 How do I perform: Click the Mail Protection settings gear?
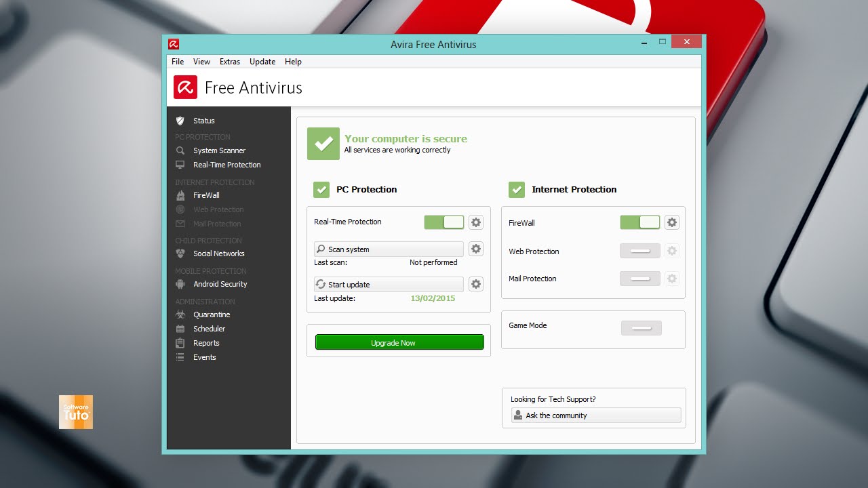click(x=672, y=279)
